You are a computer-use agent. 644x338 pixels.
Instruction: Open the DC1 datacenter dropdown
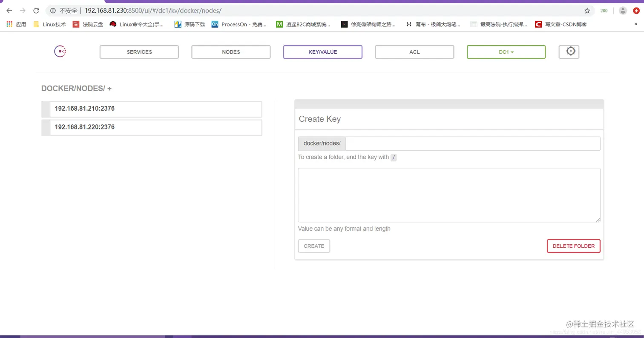point(506,52)
